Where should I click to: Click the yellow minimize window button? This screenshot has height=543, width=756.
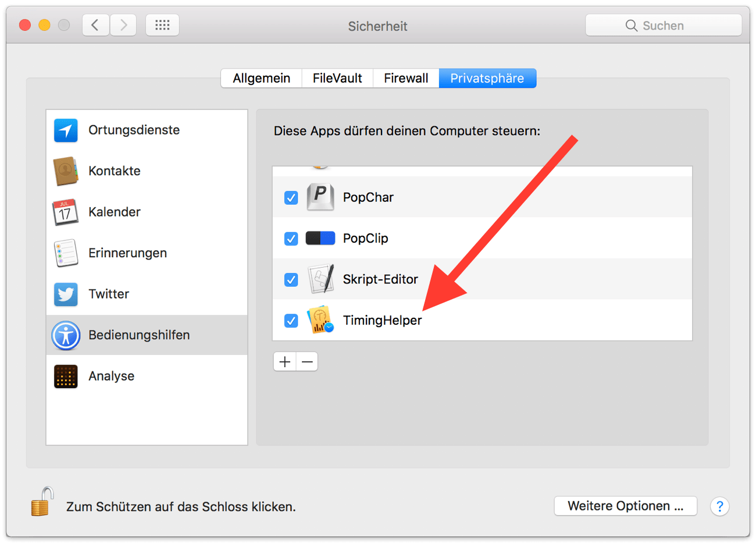(44, 25)
